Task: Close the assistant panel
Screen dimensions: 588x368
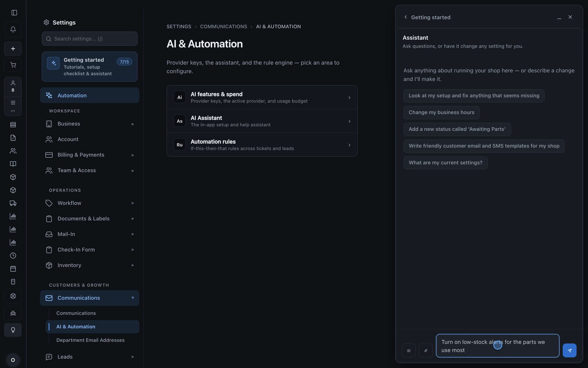Action: coord(570,17)
